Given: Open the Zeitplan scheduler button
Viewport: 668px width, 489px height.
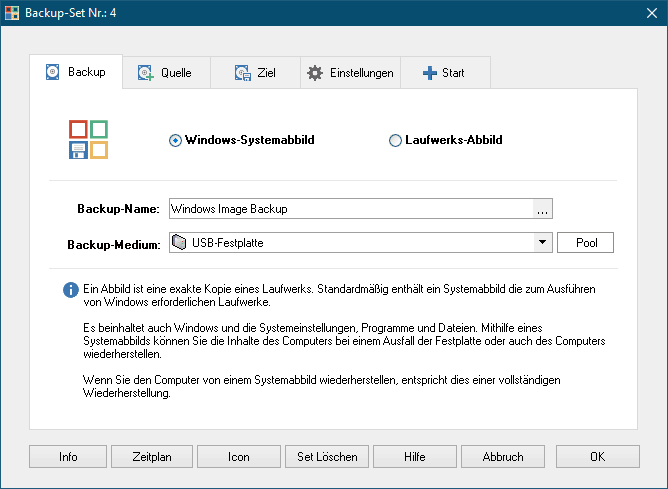Looking at the screenshot, I should (x=152, y=457).
